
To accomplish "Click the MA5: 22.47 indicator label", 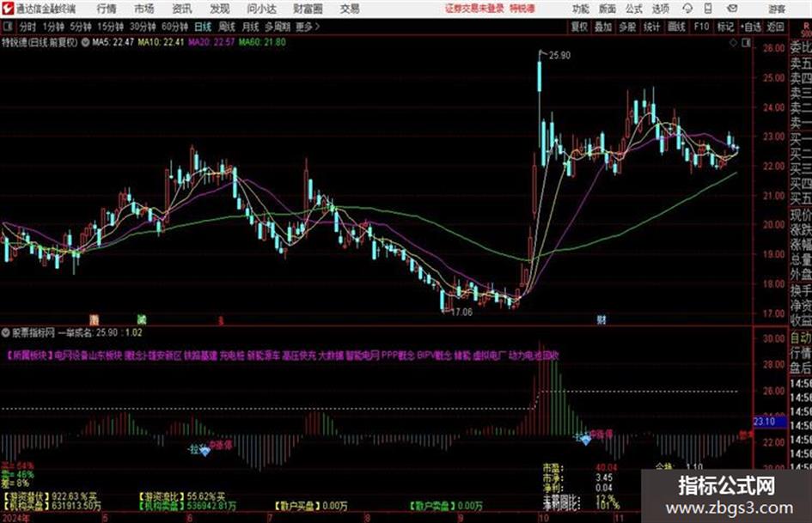I will tap(113, 42).
